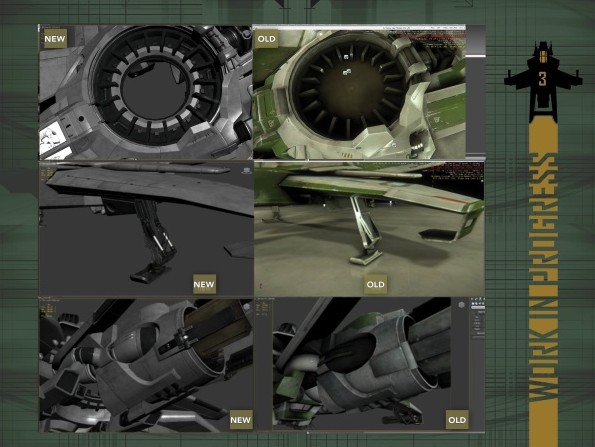Click the OLD label on the landing gear image
The image size is (595, 447).
click(375, 284)
